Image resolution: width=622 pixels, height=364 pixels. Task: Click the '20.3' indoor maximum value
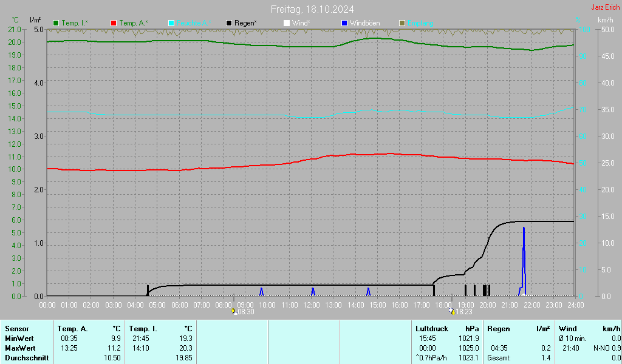click(186, 348)
